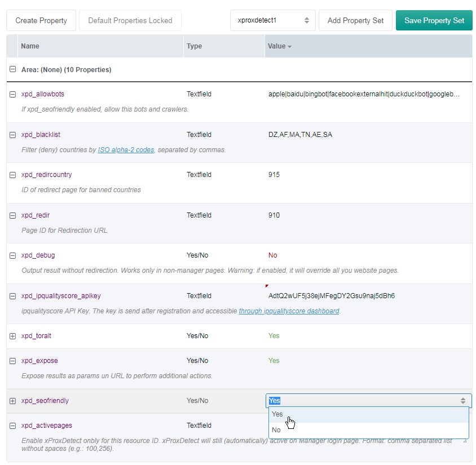The image size is (476, 465).
Task: Open the ISO alpha-2 codes link
Action: (x=126, y=150)
